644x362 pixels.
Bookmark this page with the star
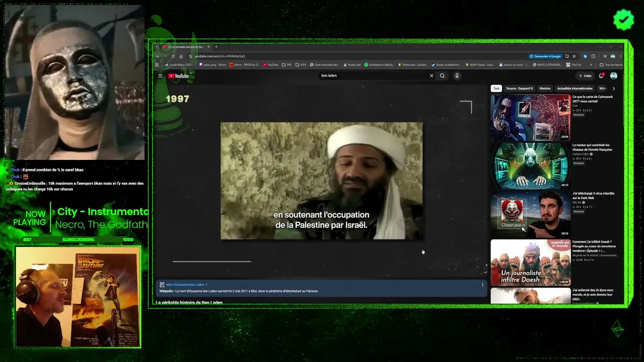pos(574,56)
